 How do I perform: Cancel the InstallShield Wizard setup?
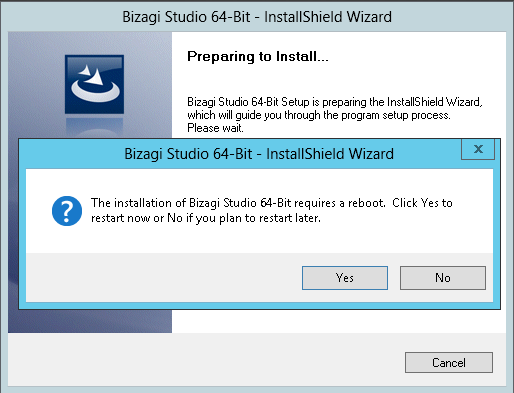449,362
